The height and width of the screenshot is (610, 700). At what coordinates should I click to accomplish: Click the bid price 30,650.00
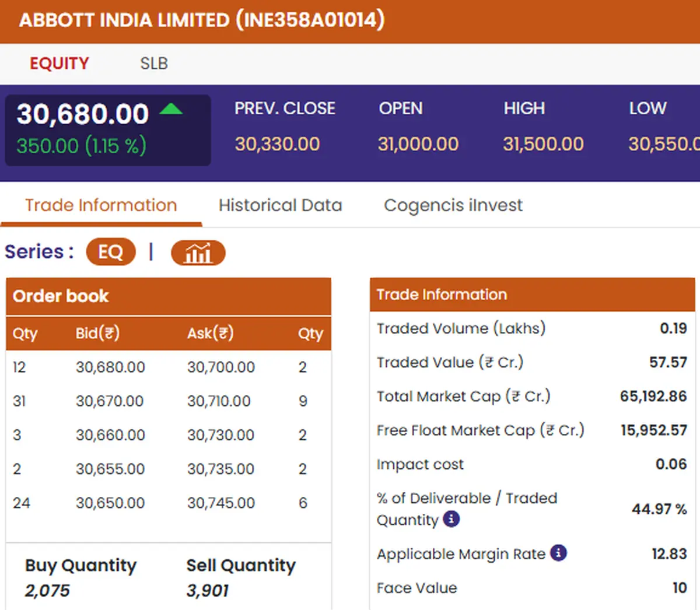point(110,503)
